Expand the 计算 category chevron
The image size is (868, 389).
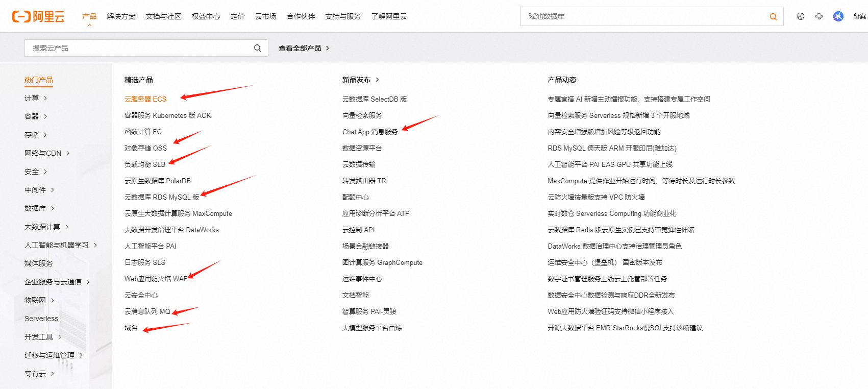click(45, 98)
